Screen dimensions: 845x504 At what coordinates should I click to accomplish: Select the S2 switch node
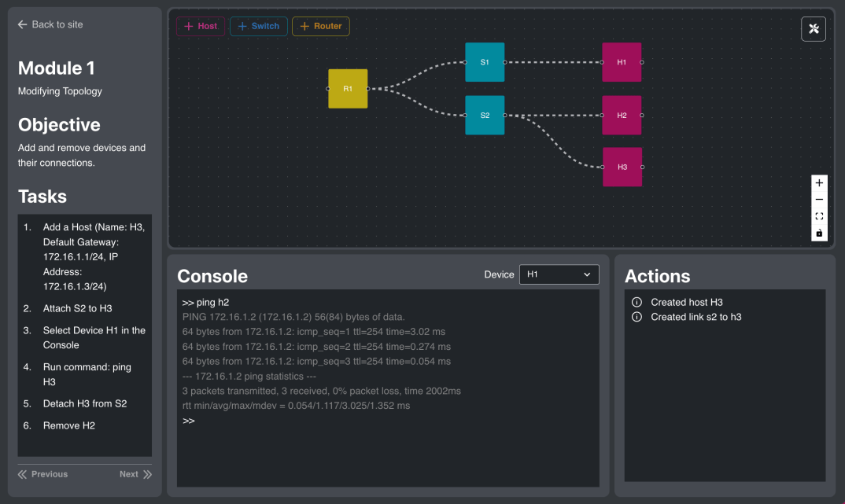[485, 116]
